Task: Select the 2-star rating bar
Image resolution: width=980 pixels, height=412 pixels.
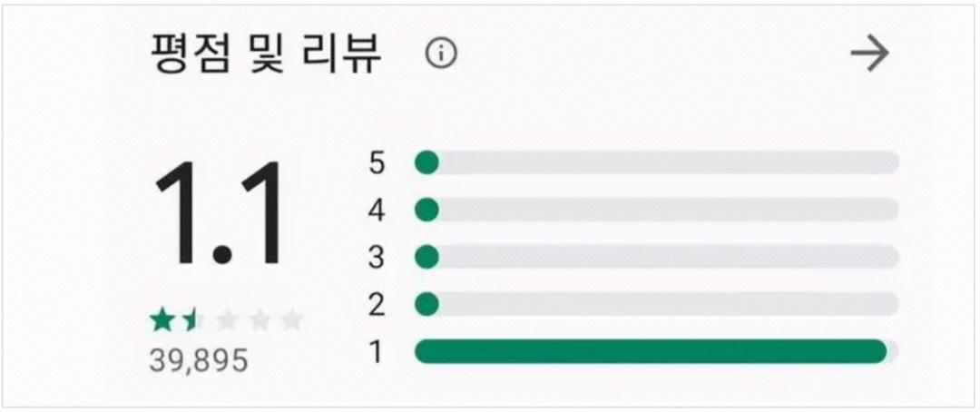Action: tap(656, 304)
